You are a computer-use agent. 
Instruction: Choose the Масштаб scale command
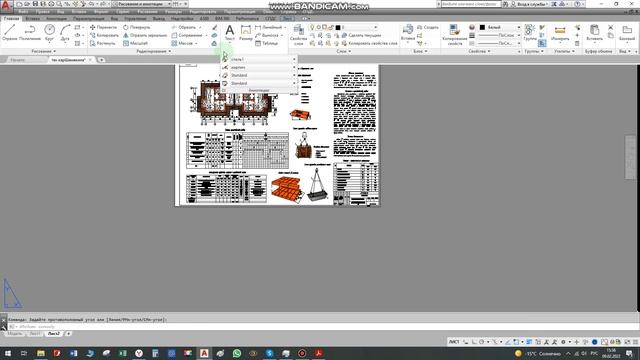pyautogui.click(x=136, y=43)
